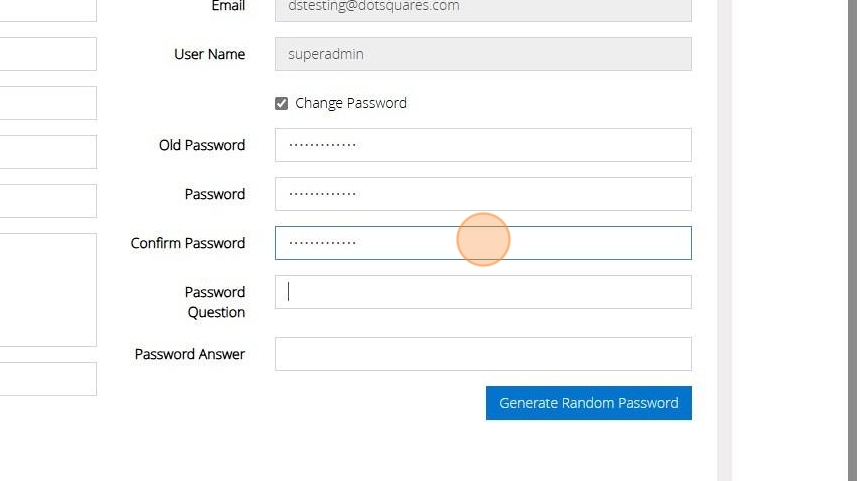This screenshot has height=481, width=860.
Task: Focus the new Password field between Old and Confirm
Action: click(483, 194)
